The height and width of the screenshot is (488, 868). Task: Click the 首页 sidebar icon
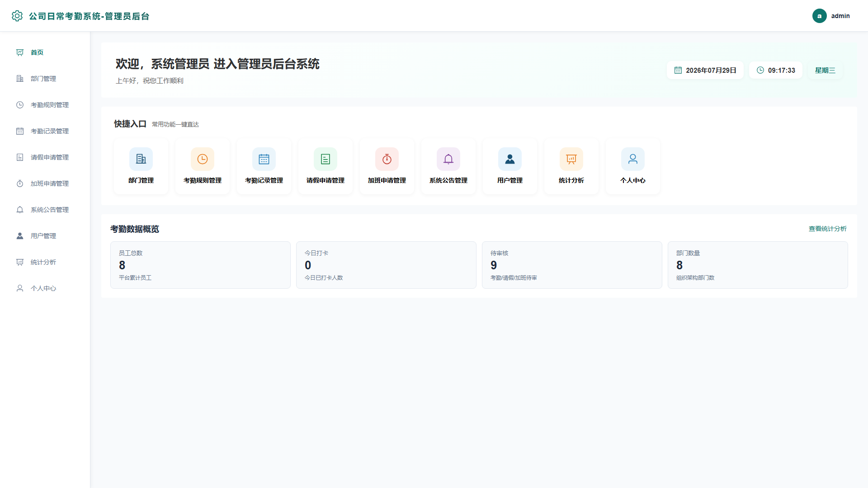20,52
